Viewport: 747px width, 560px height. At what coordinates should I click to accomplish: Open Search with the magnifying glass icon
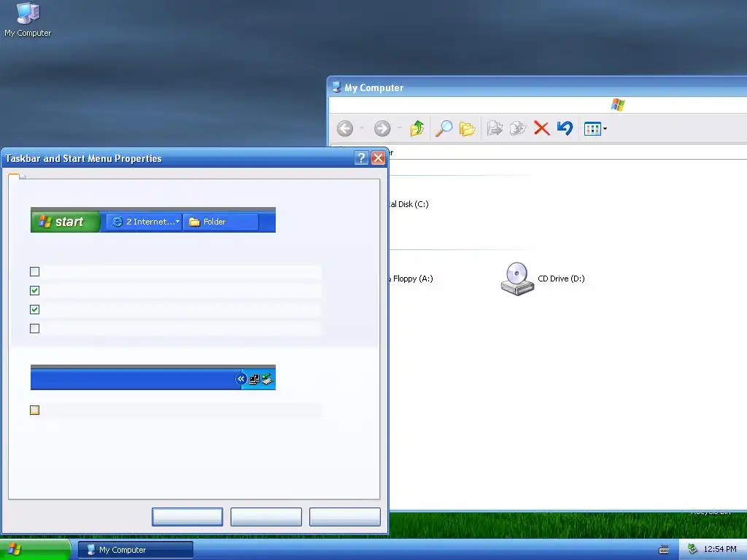(x=444, y=128)
